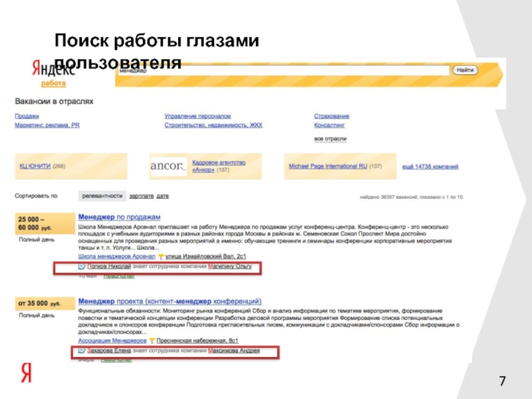532x399 pixels.
Task: Click social icon before 'Попков Николай'
Action: point(81,267)
